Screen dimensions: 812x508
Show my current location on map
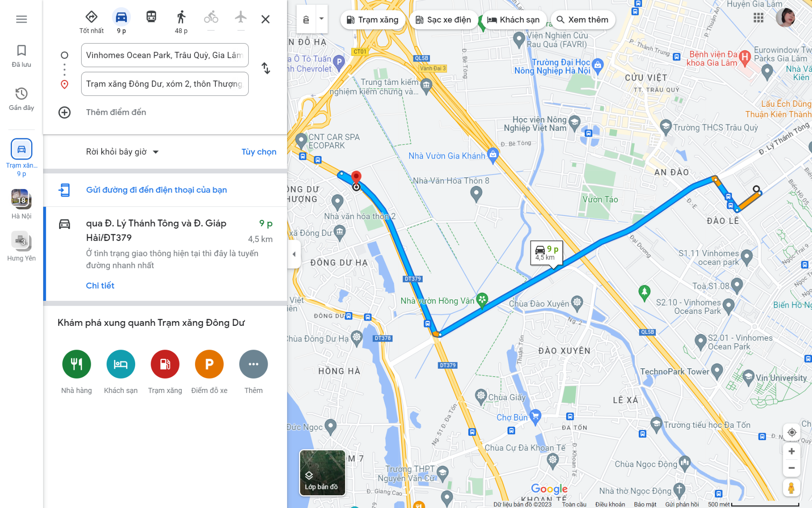[792, 433]
